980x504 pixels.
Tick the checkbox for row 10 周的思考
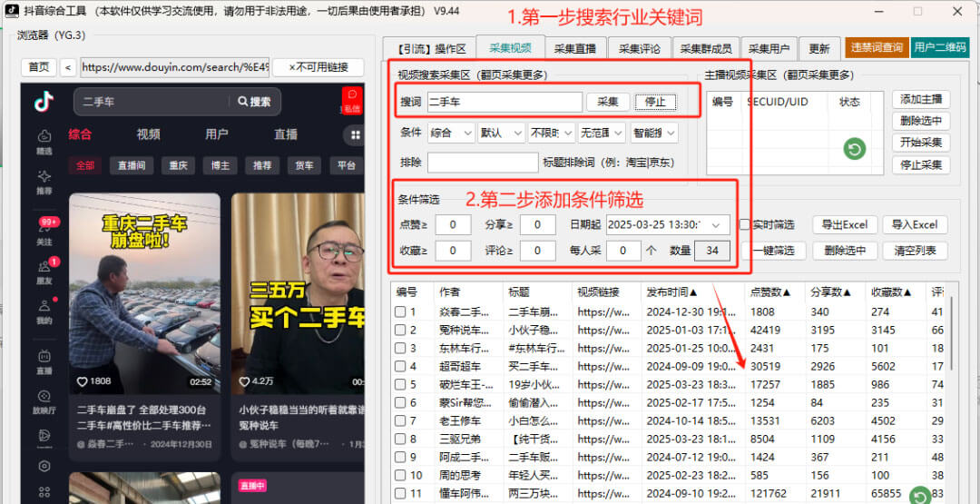[400, 475]
